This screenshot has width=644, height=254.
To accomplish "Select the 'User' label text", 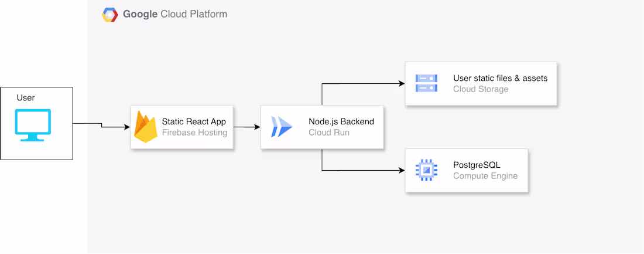I will pos(26,97).
